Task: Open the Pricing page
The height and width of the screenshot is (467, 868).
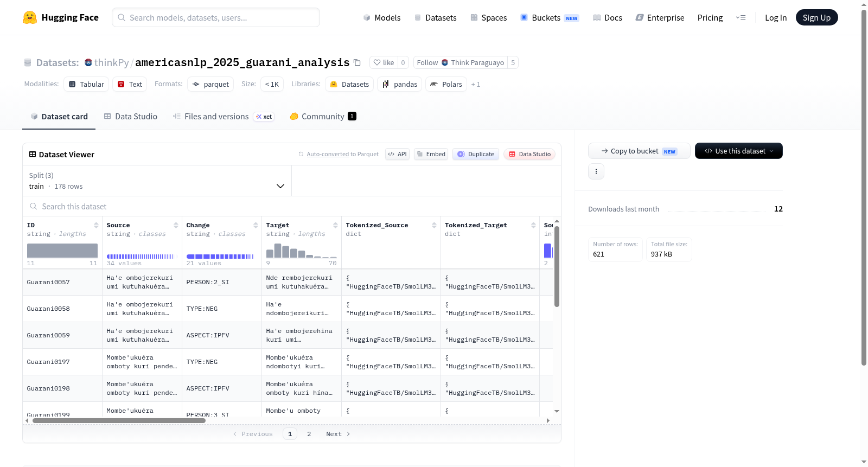Action: coord(710,17)
